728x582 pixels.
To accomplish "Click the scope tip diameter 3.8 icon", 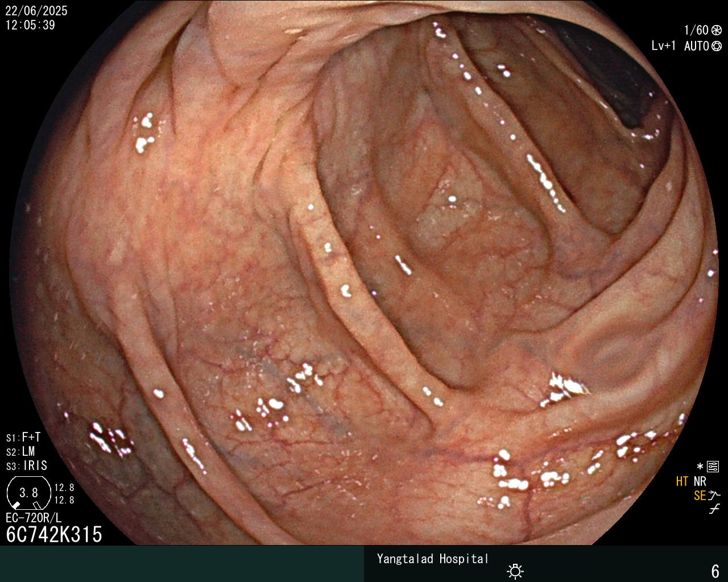I will click(28, 493).
